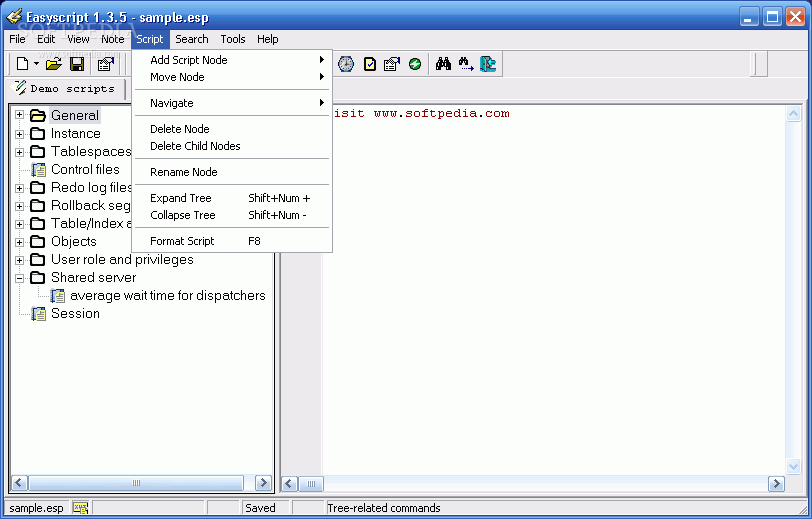This screenshot has width=812, height=519.
Task: Click the Shared server folder icon
Action: pyautogui.click(x=38, y=278)
